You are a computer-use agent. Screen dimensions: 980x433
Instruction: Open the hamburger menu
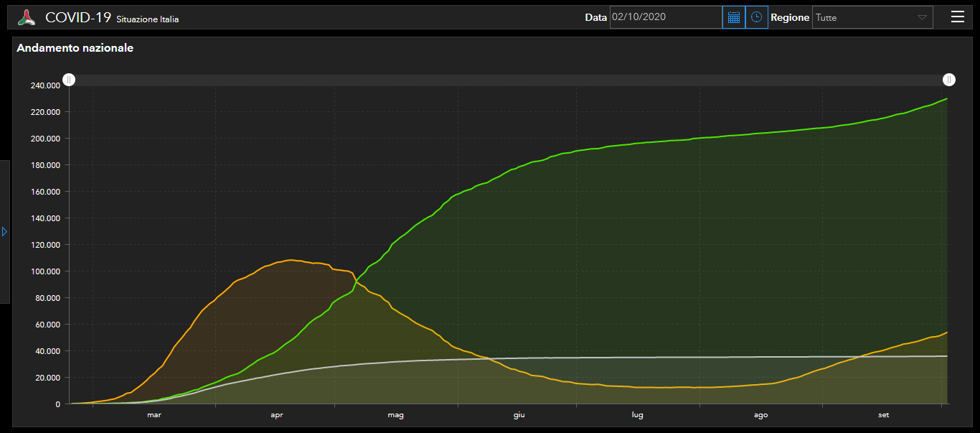957,17
